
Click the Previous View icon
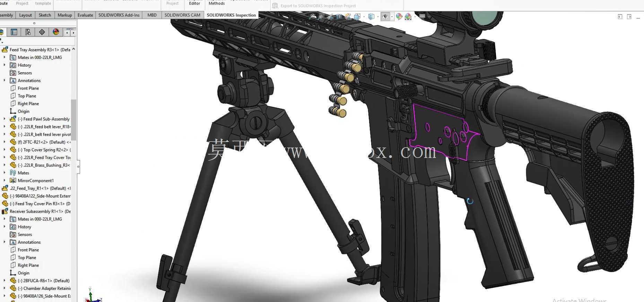pyautogui.click(x=331, y=16)
